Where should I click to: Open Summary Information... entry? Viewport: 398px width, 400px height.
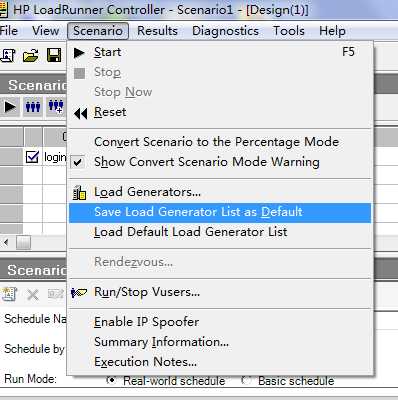click(220, 342)
